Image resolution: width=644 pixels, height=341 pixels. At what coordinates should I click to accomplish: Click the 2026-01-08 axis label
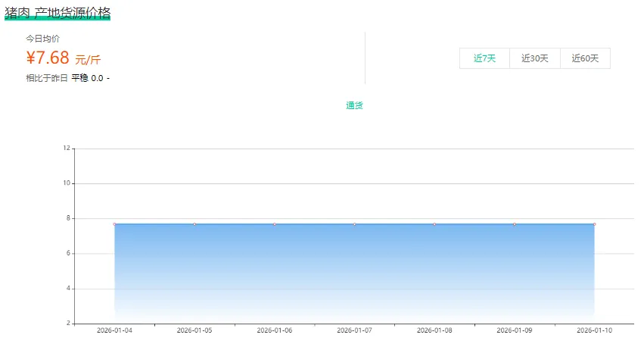point(434,330)
